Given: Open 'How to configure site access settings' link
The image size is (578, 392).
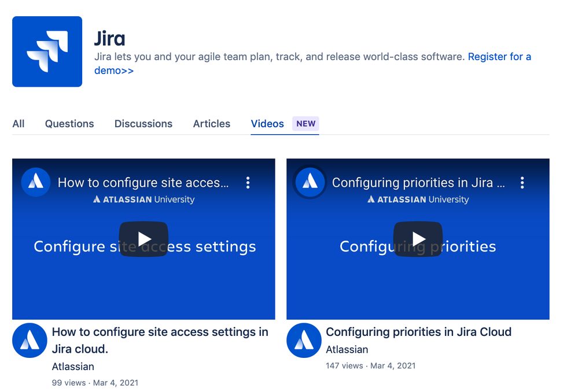Looking at the screenshot, I should coord(160,341).
